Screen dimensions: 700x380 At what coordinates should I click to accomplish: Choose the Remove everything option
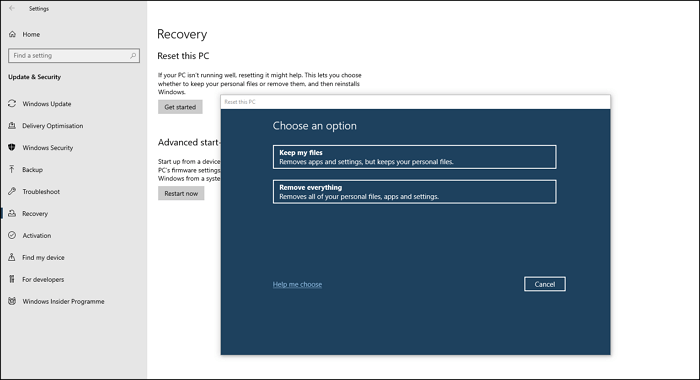tap(414, 192)
